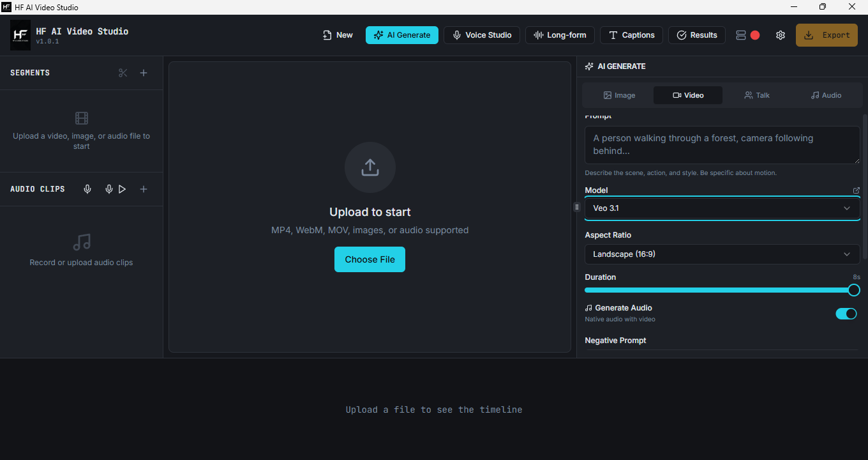
Task: Open Voice Studio
Action: tap(482, 35)
